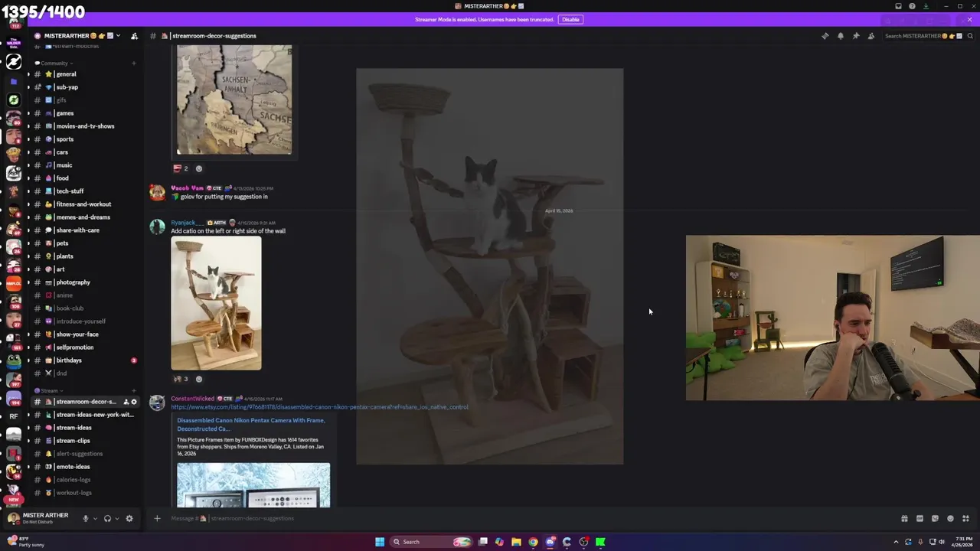980x551 pixels.
Task: Click the add attachment plus icon
Action: pos(157,518)
